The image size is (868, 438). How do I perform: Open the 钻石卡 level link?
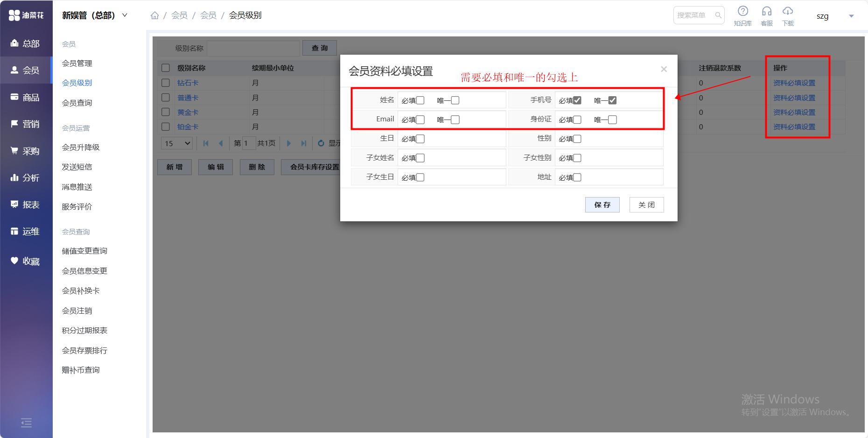[x=188, y=83]
